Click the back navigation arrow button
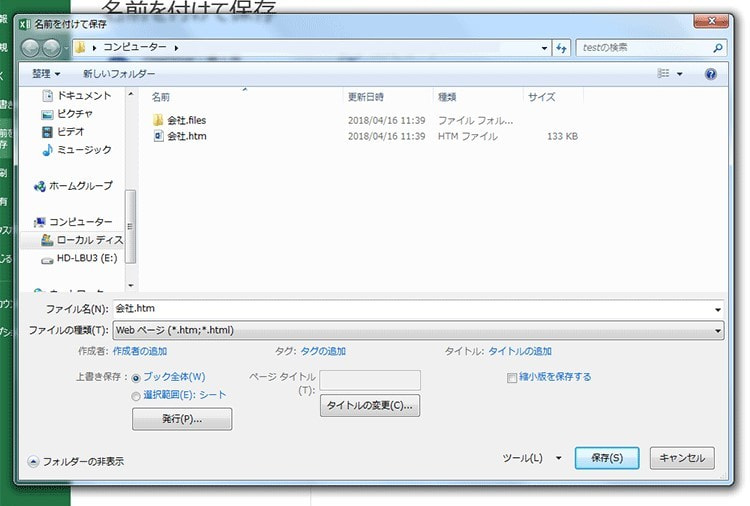The height and width of the screenshot is (506, 750). 31,47
